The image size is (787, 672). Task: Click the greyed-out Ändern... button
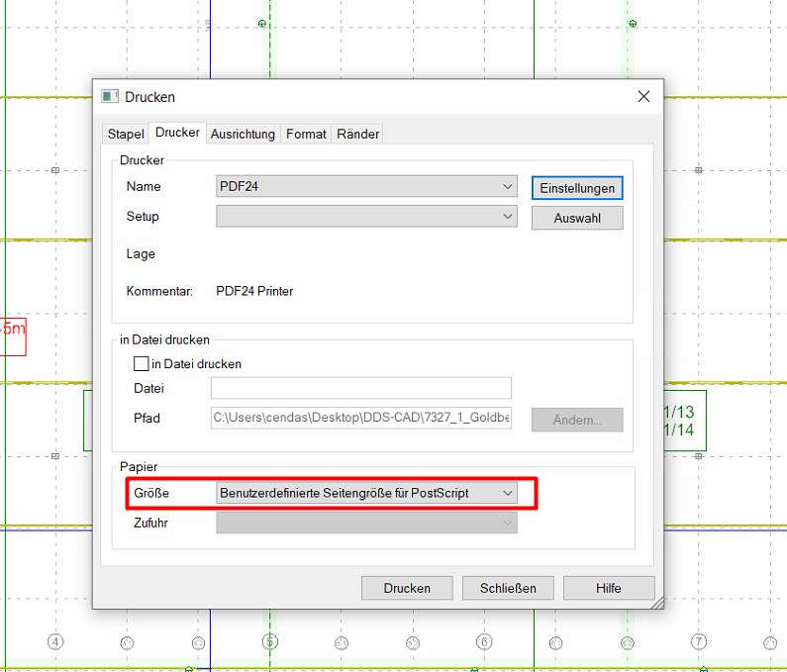pos(577,420)
